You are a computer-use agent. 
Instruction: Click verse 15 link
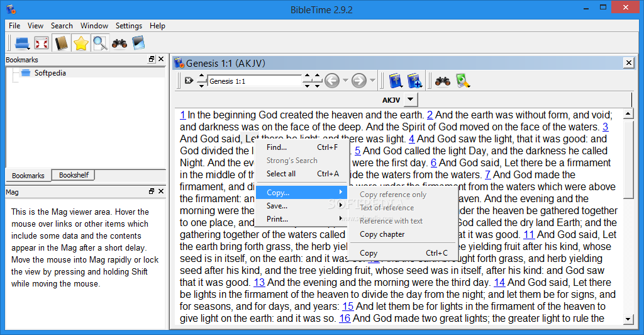(348, 306)
